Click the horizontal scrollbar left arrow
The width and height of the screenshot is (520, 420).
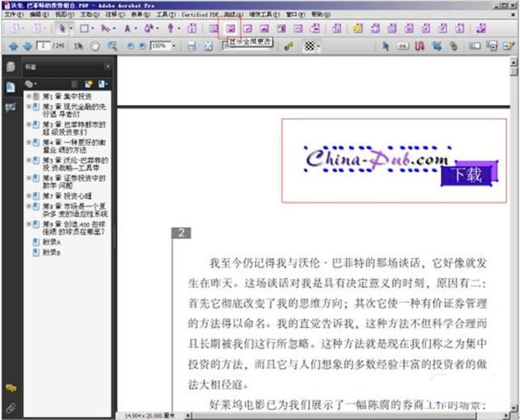pyautogui.click(x=188, y=415)
